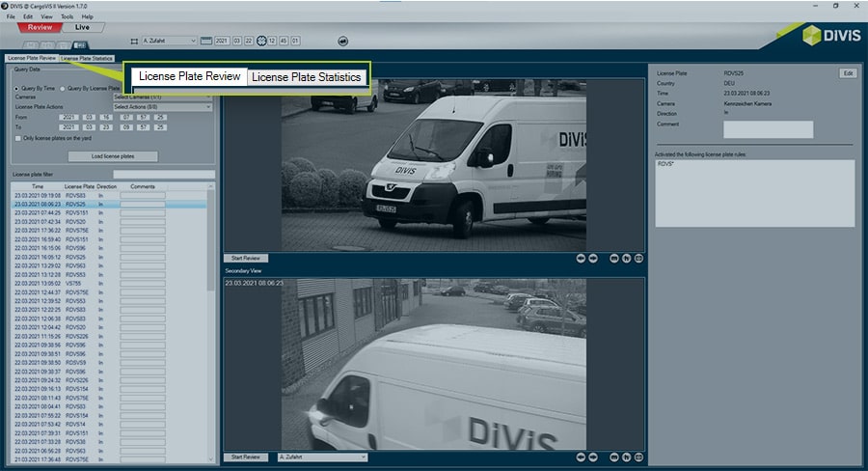Open the Select Cameras dropdown
This screenshot has height=471, width=868.
pos(162,97)
